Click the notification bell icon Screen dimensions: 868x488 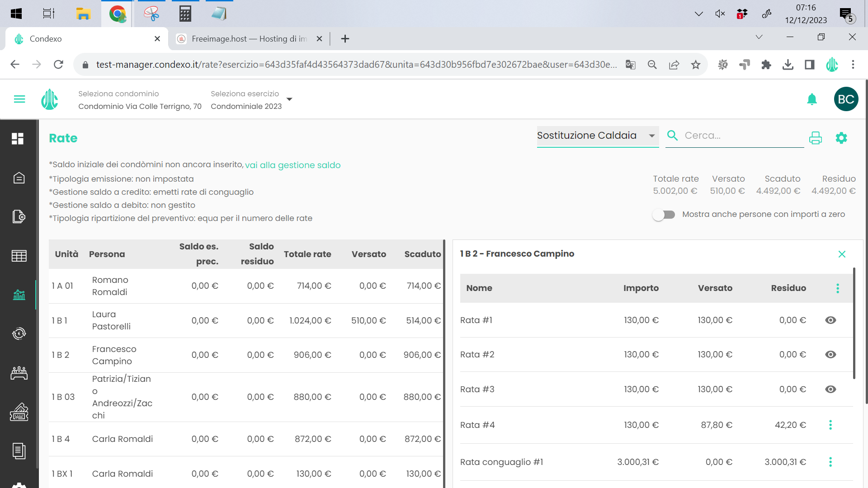(x=812, y=99)
